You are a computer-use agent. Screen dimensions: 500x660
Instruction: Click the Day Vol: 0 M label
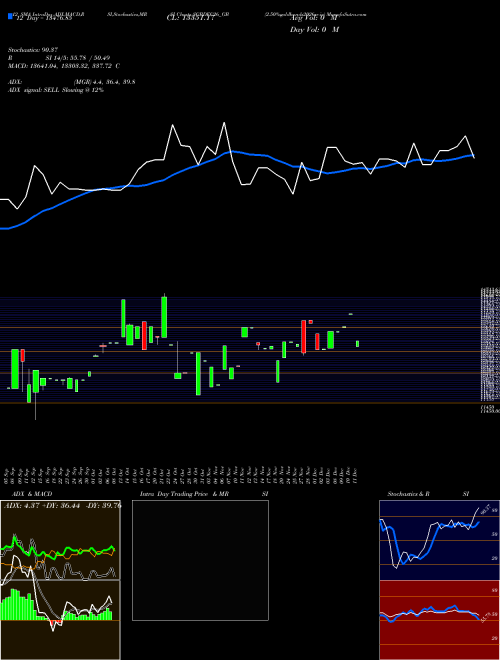point(314,30)
